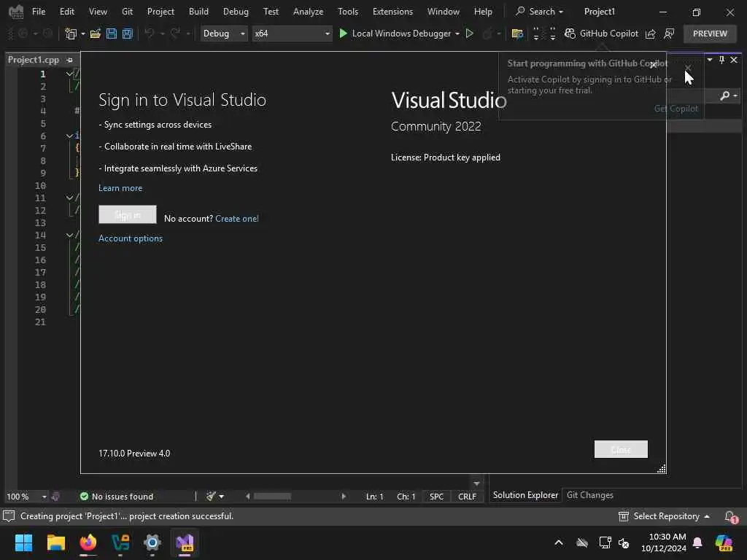This screenshot has height=560, width=747.
Task: Click the No issues found indicator
Action: pyautogui.click(x=117, y=497)
